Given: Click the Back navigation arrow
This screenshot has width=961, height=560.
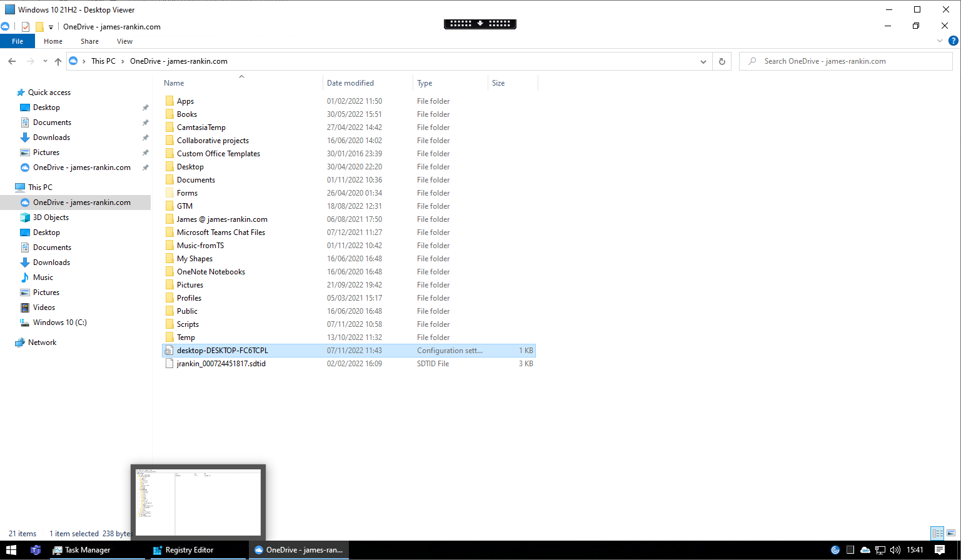Looking at the screenshot, I should [12, 61].
